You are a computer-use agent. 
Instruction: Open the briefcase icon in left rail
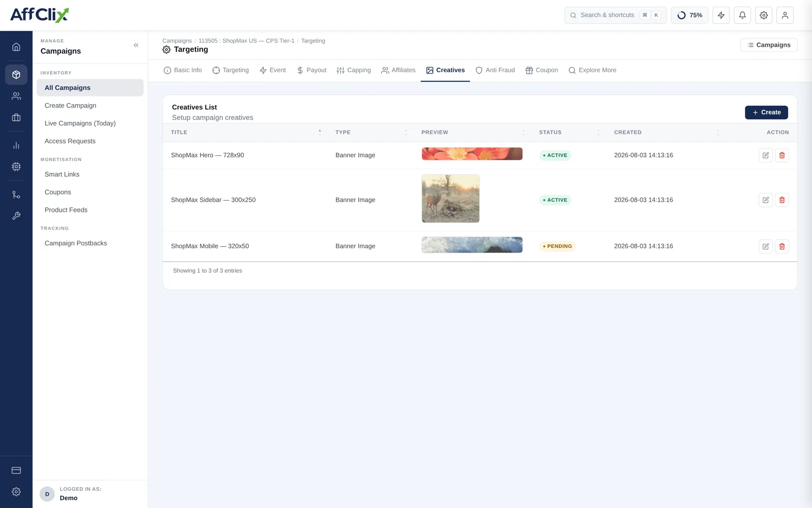pyautogui.click(x=16, y=117)
